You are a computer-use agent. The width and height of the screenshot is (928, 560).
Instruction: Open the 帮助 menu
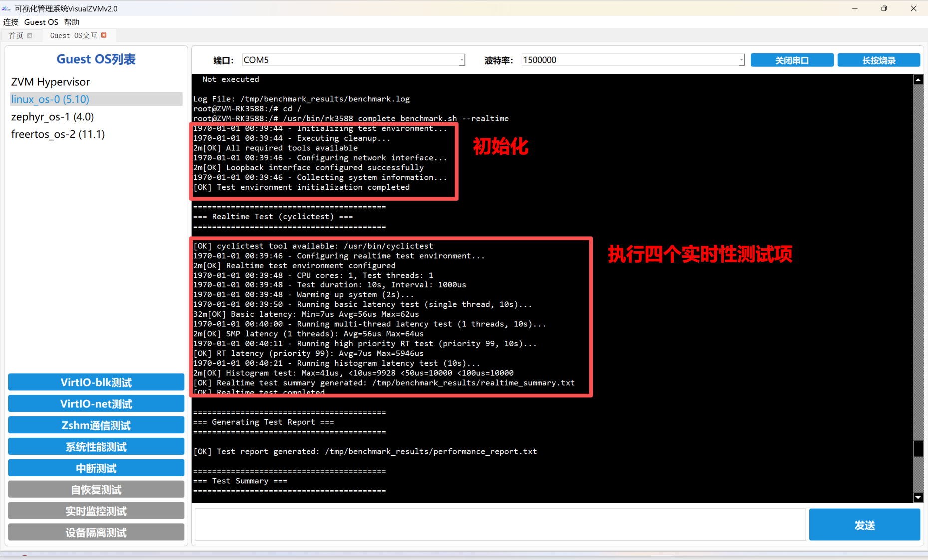tap(72, 22)
